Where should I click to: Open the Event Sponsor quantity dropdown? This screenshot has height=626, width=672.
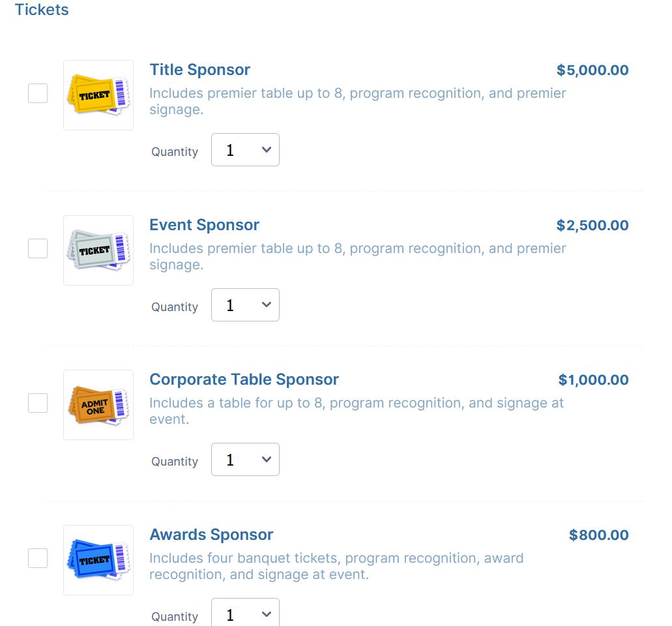(x=245, y=305)
